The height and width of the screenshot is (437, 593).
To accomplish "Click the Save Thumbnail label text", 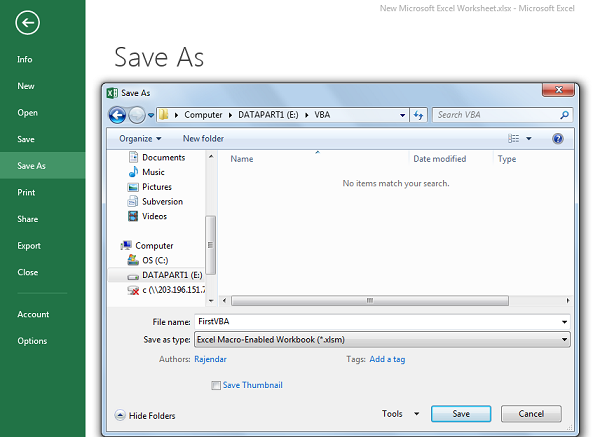I will pos(253,385).
